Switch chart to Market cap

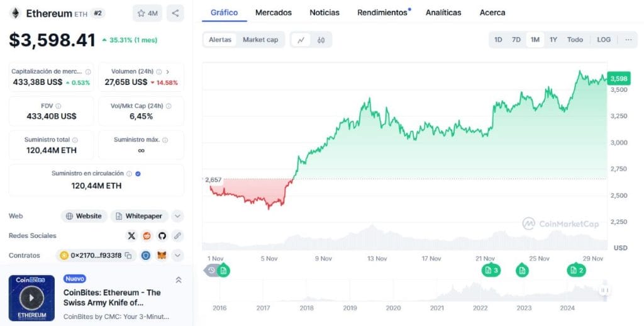pyautogui.click(x=260, y=40)
